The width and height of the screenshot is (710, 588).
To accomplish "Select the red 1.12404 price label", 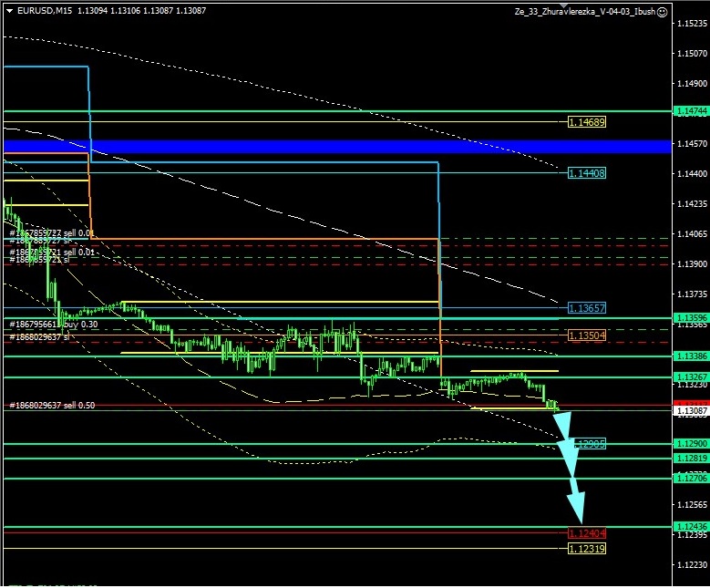I will tap(586, 532).
